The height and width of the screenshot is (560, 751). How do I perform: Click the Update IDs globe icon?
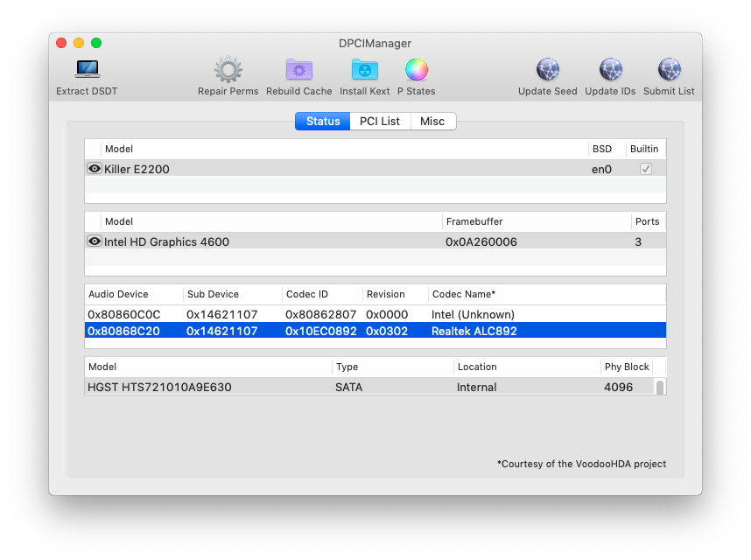click(x=610, y=70)
